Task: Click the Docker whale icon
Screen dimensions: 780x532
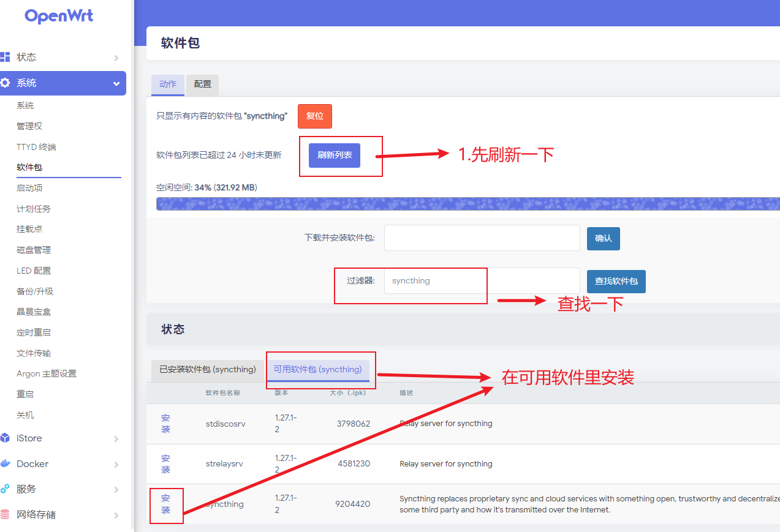Action: tap(5, 463)
